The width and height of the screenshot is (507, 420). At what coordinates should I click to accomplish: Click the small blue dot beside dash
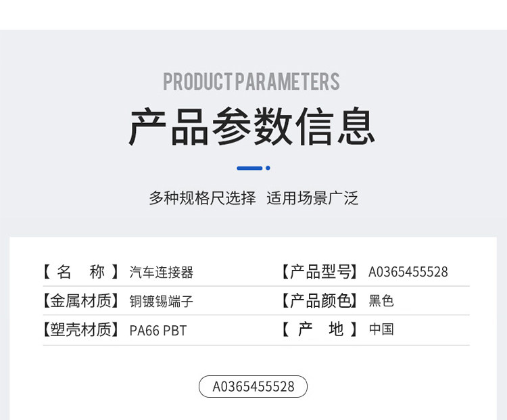(x=268, y=168)
